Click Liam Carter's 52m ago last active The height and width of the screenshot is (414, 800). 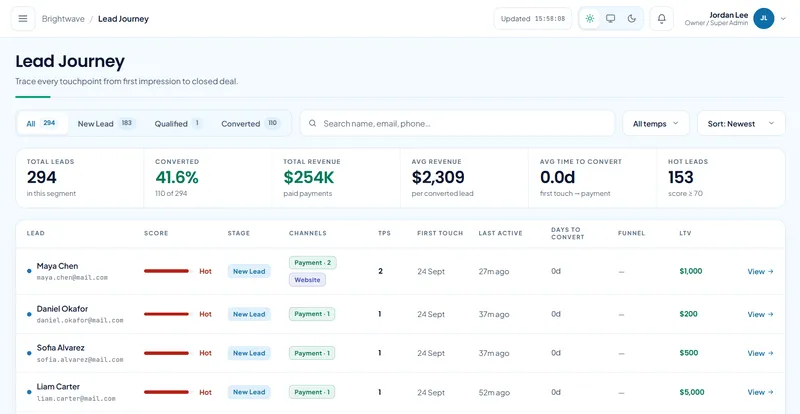(x=494, y=392)
